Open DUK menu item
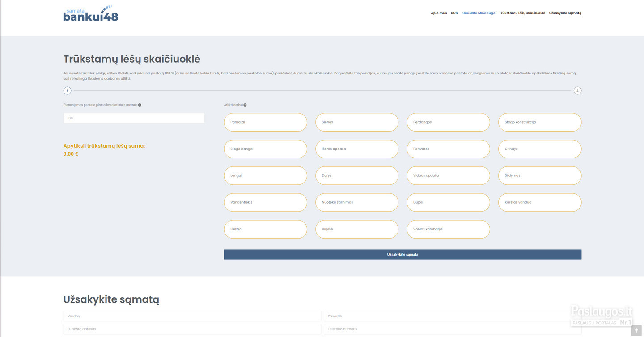The image size is (644, 337). tap(454, 13)
